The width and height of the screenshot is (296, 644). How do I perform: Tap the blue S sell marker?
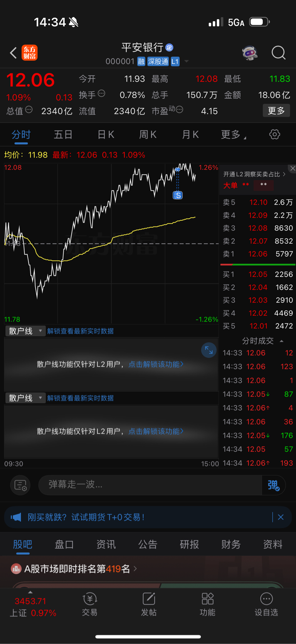click(x=178, y=195)
